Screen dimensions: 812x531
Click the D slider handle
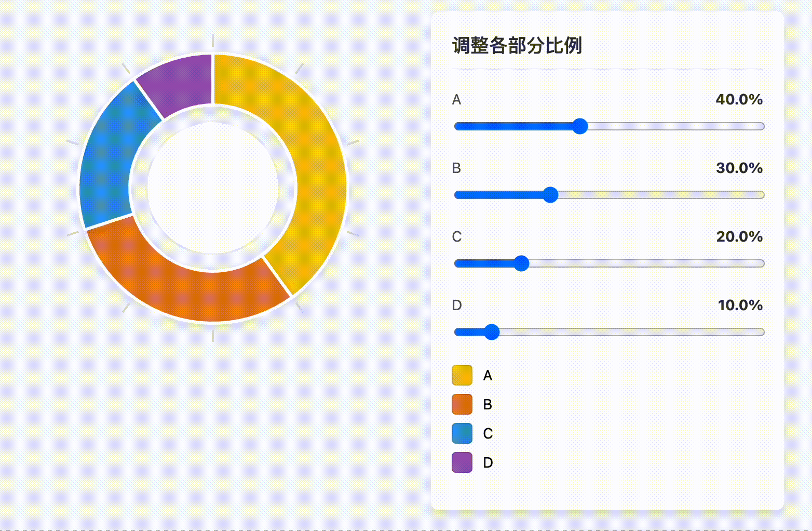click(x=491, y=332)
